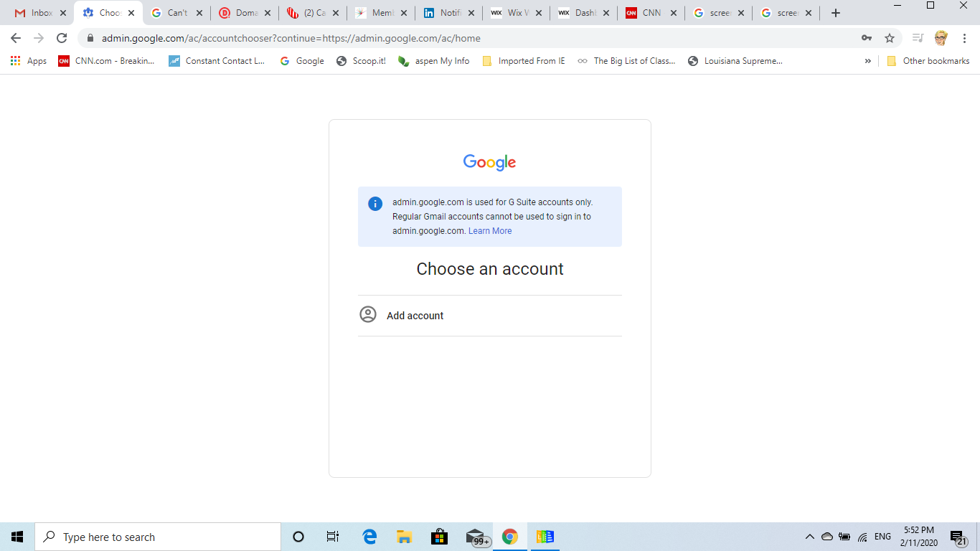
Task: Open Cortana circle icon on taskbar
Action: click(x=298, y=537)
